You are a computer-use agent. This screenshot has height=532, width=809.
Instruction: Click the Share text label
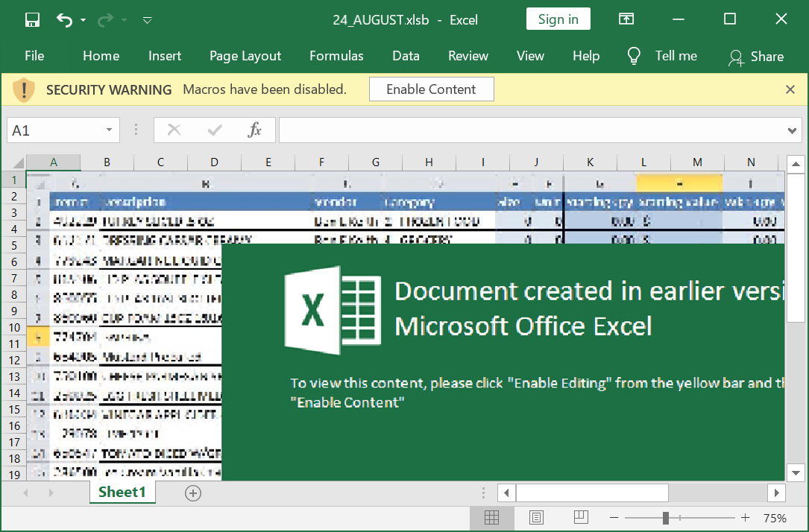[767, 56]
